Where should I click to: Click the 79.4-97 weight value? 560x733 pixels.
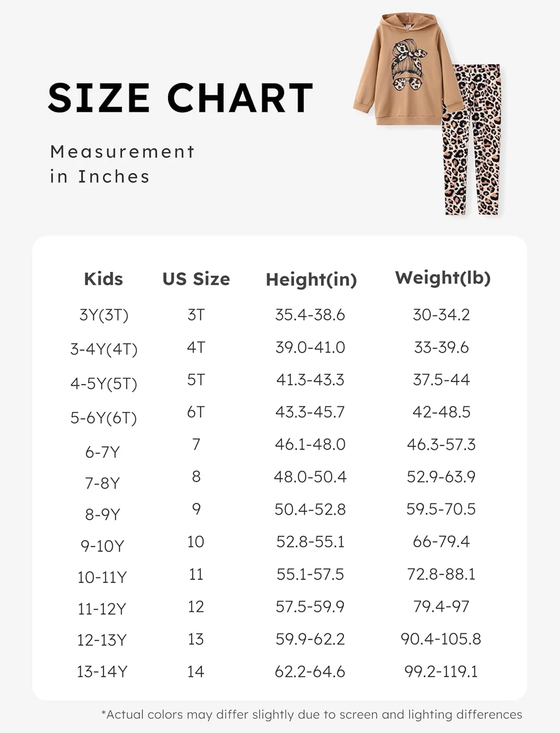(441, 606)
